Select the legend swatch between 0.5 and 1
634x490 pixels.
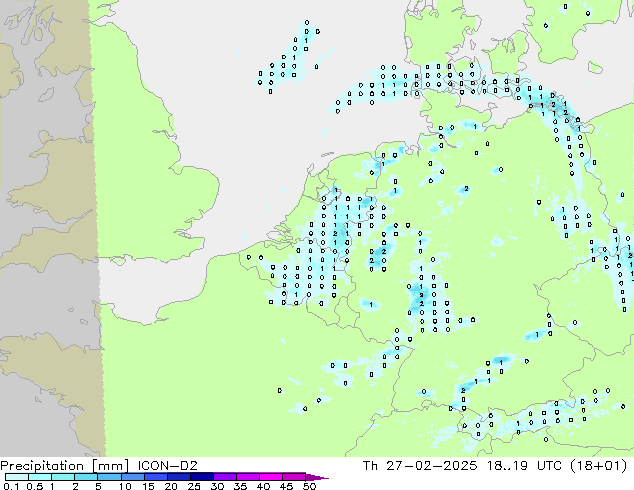click(40, 477)
